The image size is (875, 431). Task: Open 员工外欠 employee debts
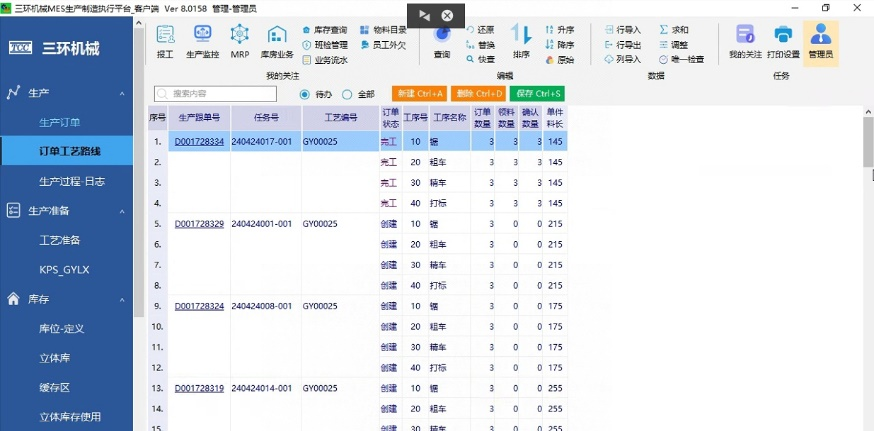[383, 45]
